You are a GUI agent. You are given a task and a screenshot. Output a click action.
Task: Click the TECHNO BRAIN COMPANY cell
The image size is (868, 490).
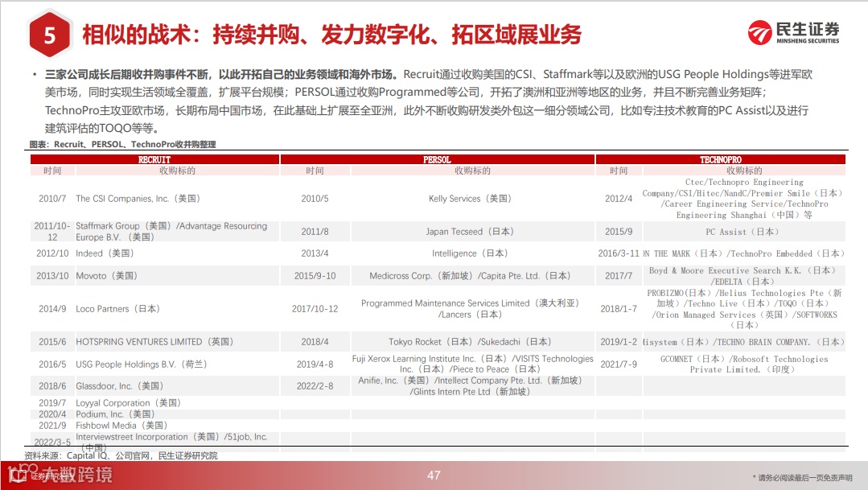(x=744, y=342)
